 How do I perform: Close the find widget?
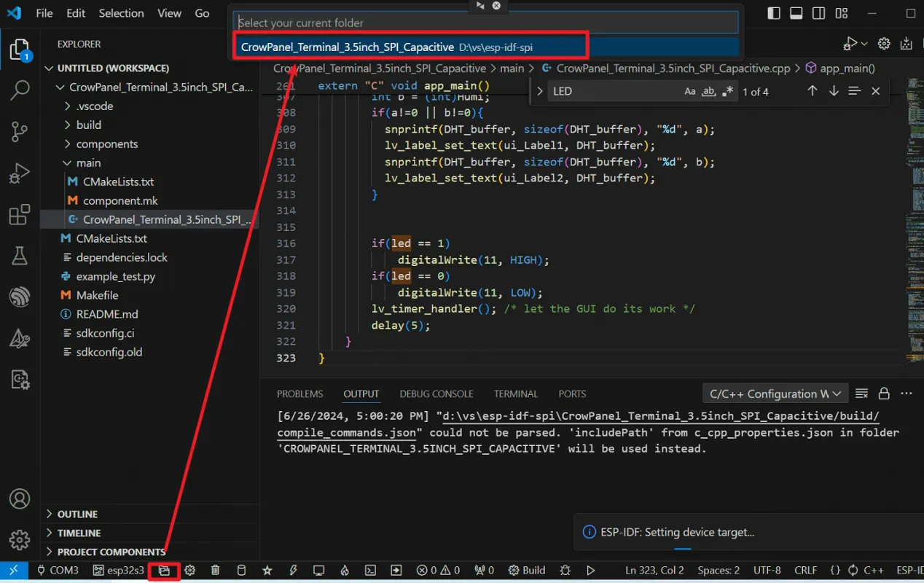[x=876, y=91]
